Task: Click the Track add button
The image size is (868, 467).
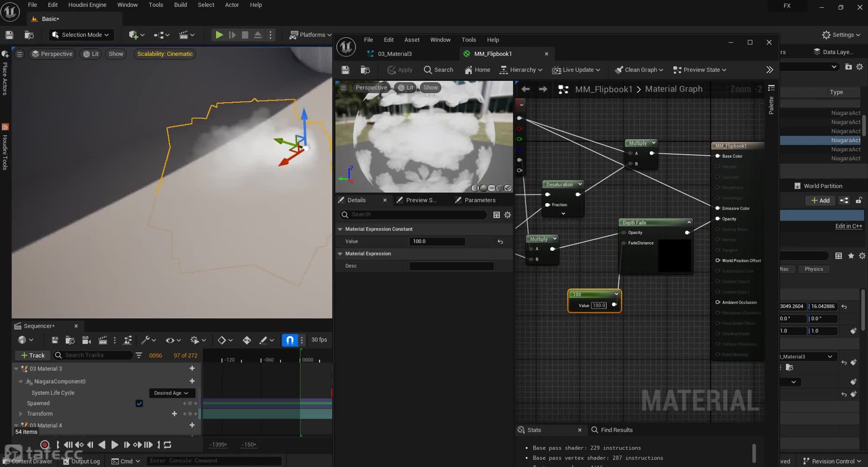Action: 32,355
